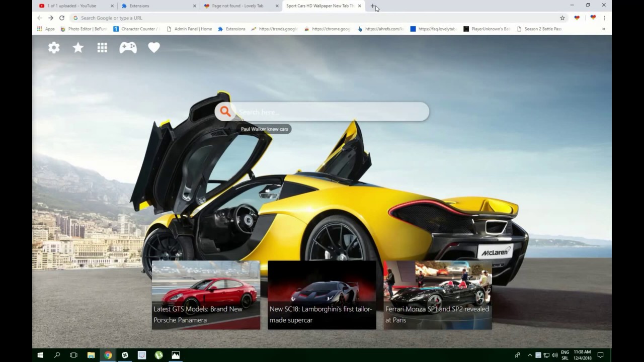Click the heart icon on new tab page
The height and width of the screenshot is (362, 644).
coord(154,48)
